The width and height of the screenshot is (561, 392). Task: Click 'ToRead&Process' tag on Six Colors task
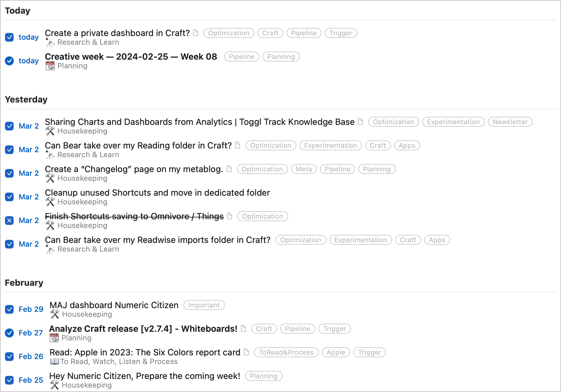[286, 352]
